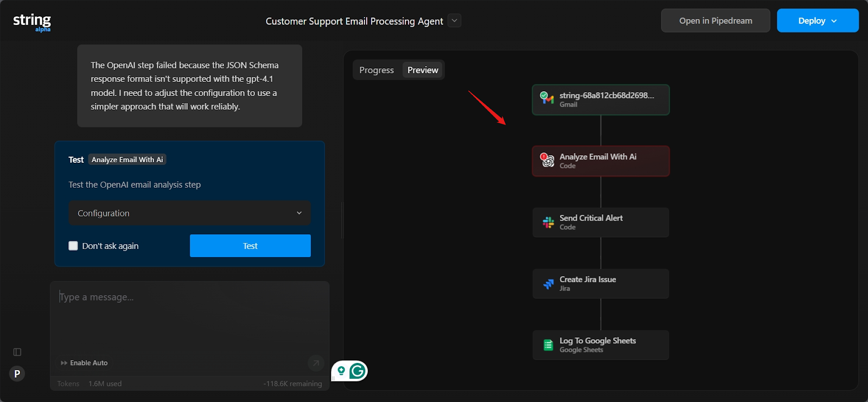Select the Create Jira Issue node
868x402 pixels.
tap(601, 284)
